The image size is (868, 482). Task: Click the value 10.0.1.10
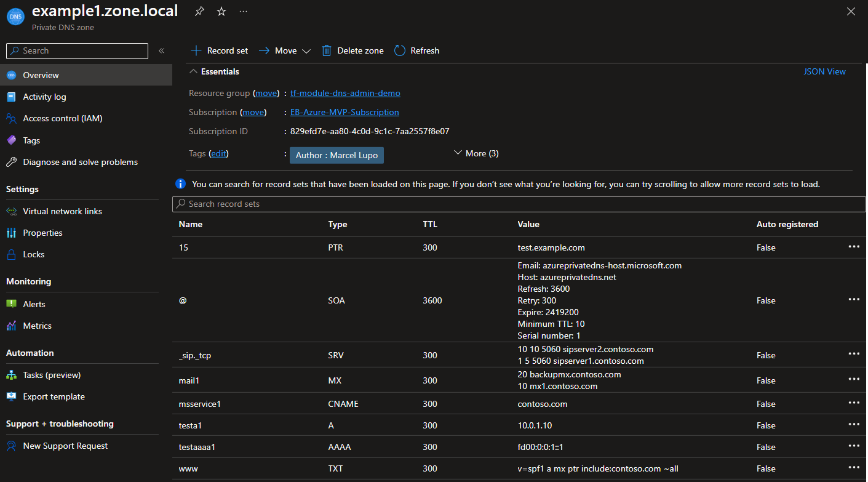point(535,425)
